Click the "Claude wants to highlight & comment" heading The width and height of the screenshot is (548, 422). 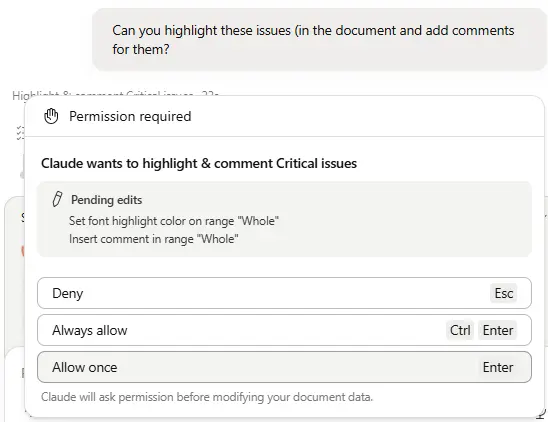coord(199,163)
